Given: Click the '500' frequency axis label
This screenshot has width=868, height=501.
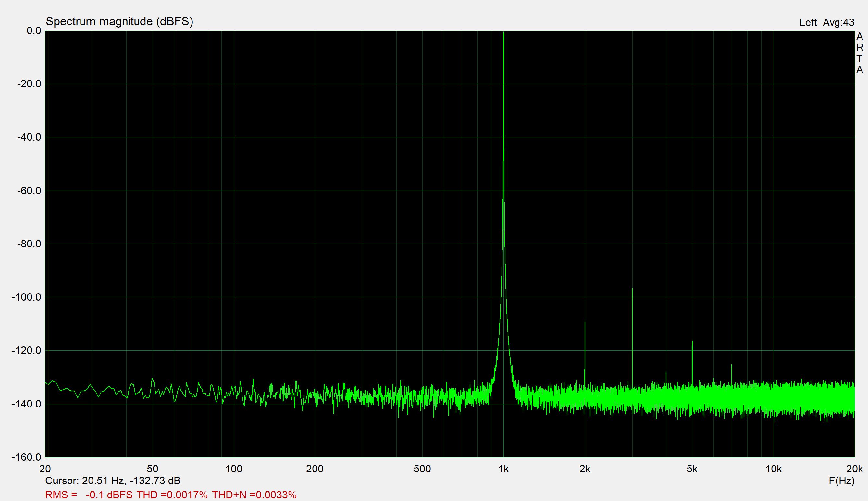Looking at the screenshot, I should click(422, 469).
